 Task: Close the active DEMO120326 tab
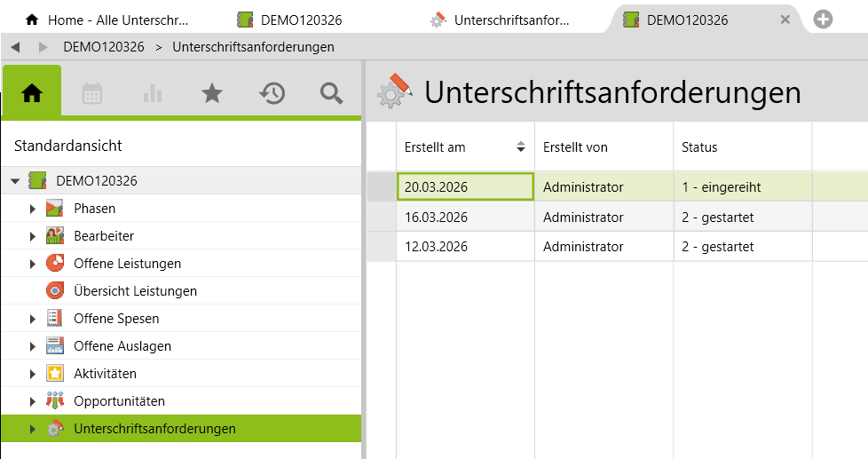click(x=785, y=20)
